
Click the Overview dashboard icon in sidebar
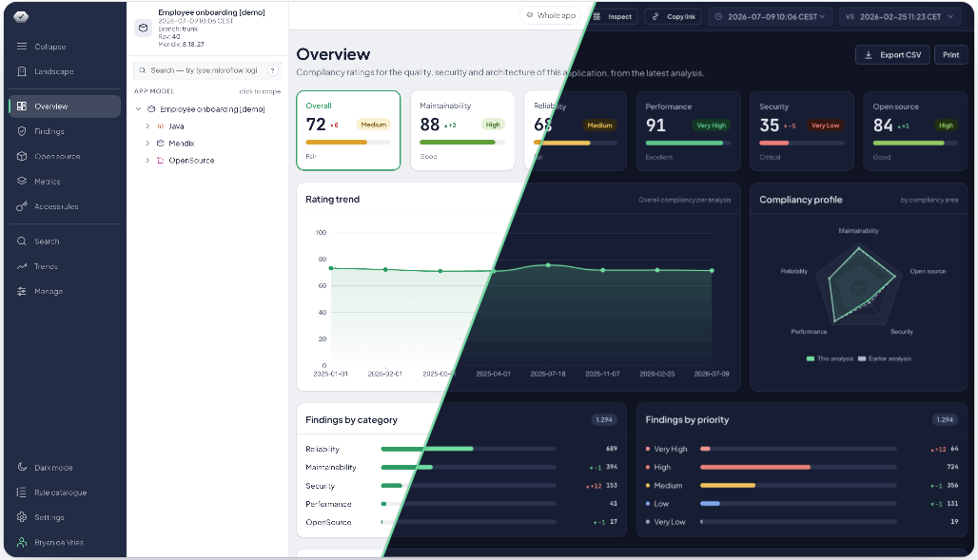(22, 106)
